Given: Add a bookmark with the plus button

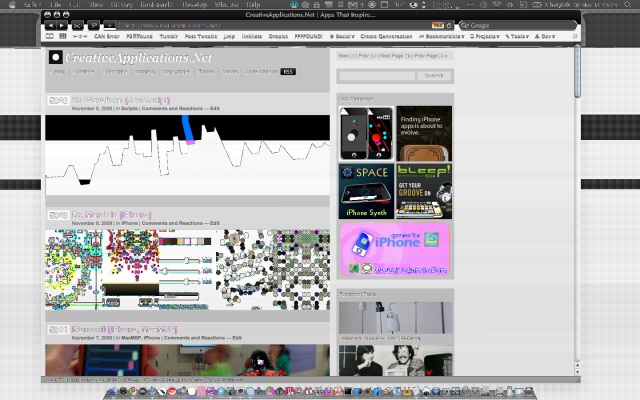Looking at the screenshot, I should [109, 25].
